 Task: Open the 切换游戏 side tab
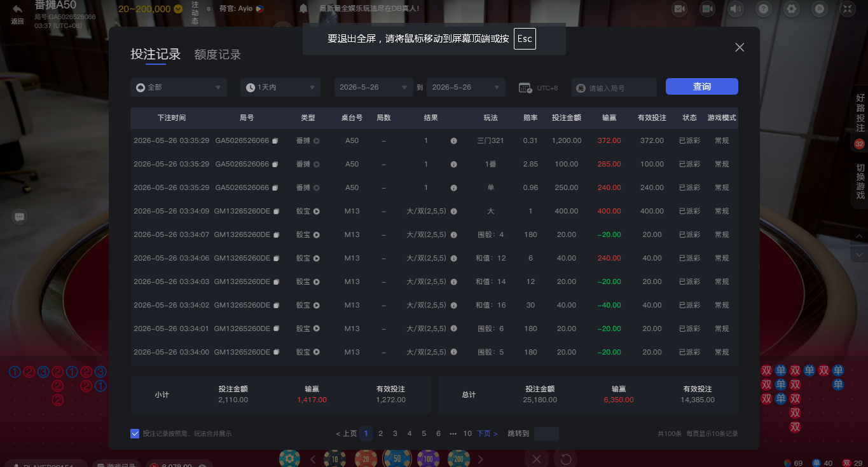[x=860, y=182]
